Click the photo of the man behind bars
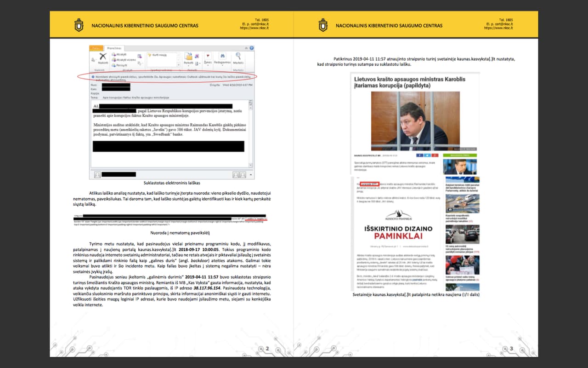The image size is (588, 368). point(415,121)
